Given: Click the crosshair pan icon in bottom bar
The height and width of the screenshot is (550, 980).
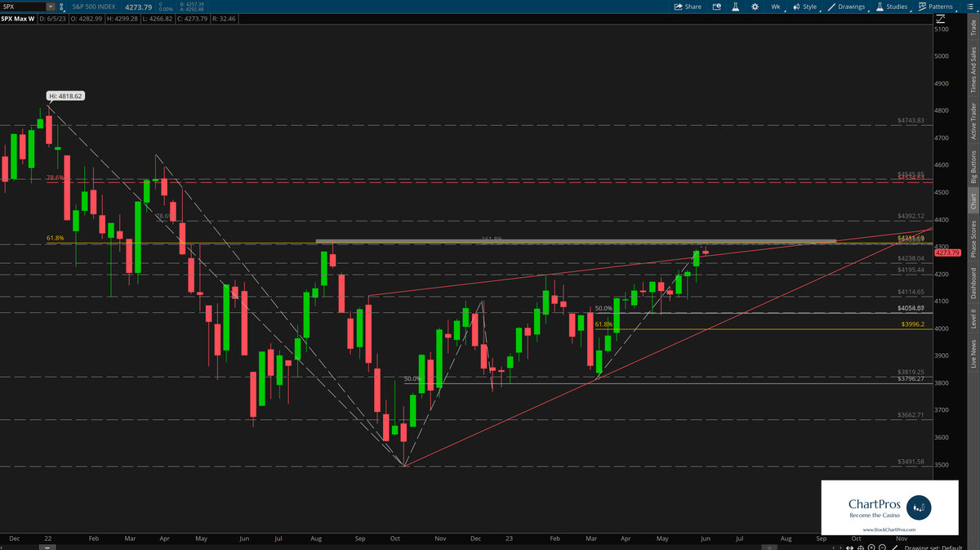Looking at the screenshot, I should click(x=862, y=546).
